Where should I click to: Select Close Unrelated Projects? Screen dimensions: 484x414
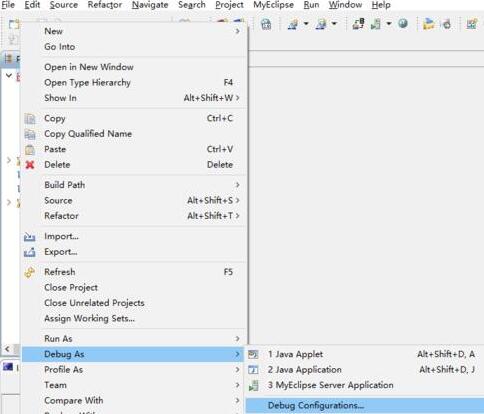(x=94, y=303)
